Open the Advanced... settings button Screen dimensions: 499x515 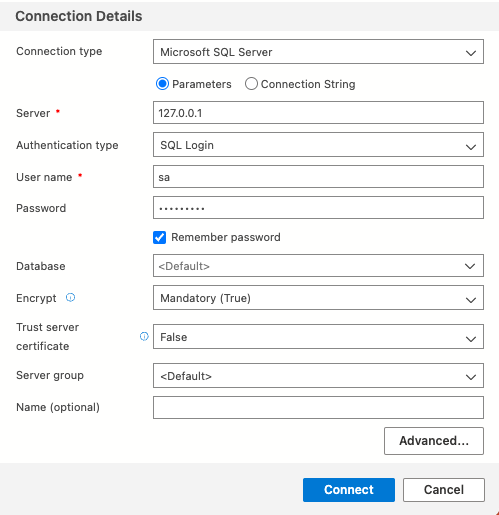(434, 441)
